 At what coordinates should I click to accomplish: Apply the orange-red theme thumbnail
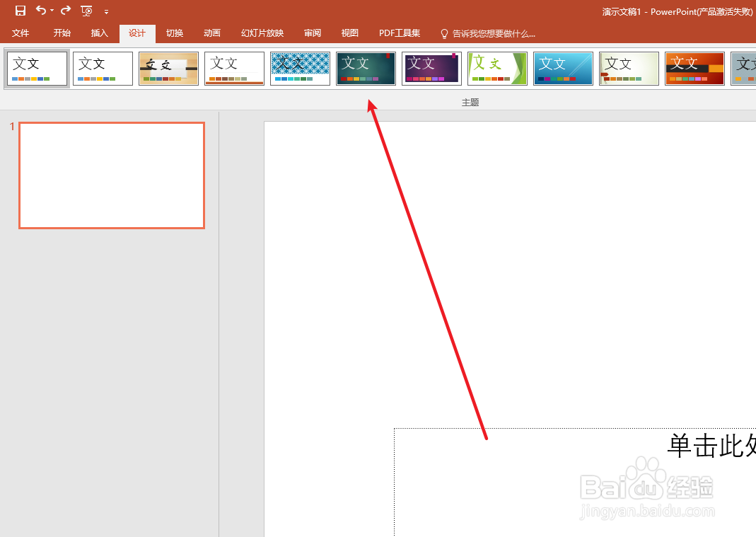pyautogui.click(x=694, y=69)
